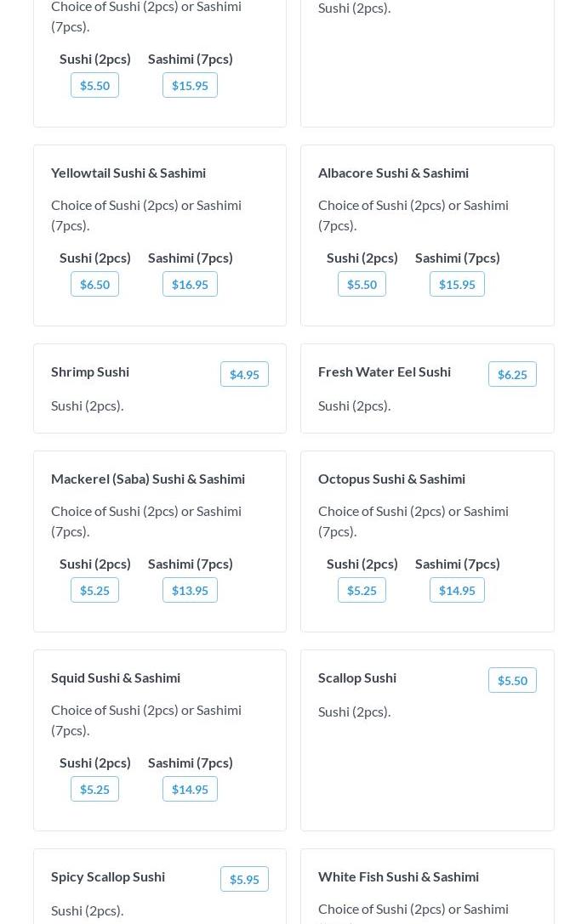This screenshot has height=924, width=587.
Task: Click White Fish Sushi & Sashimi heading
Action: (398, 876)
